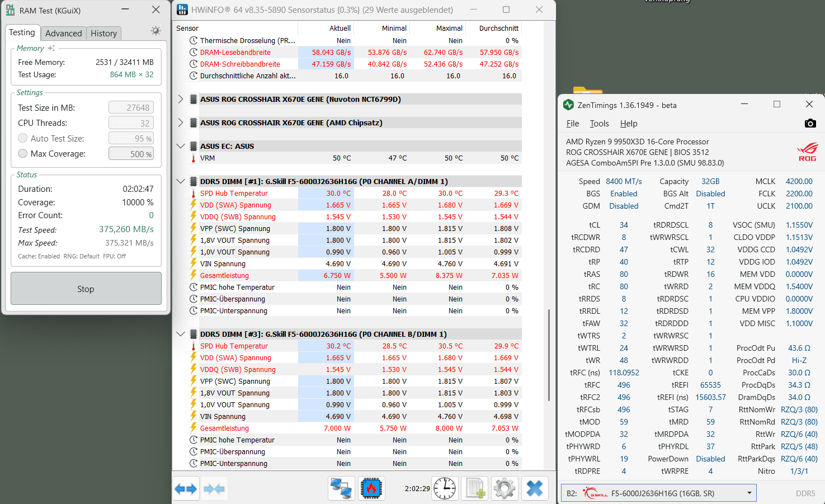Click the ROG logo in ZenTimings
Viewport: 825px width, 504px height.
tap(807, 151)
